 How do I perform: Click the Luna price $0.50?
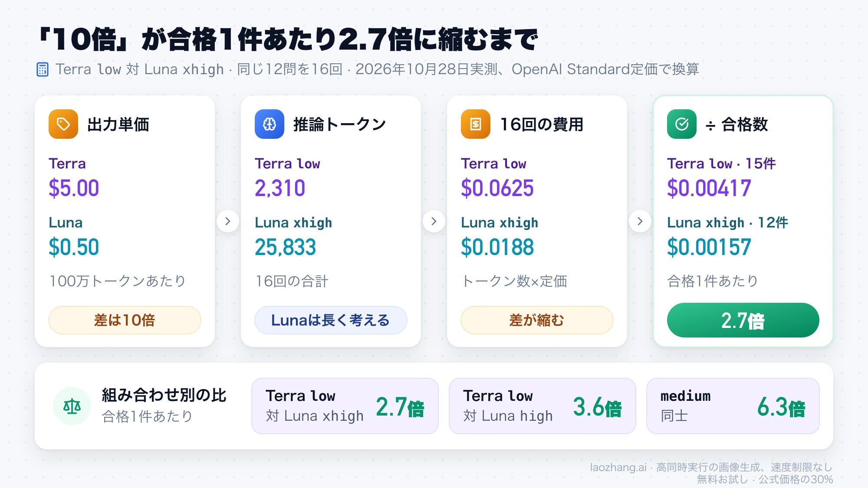coord(74,247)
